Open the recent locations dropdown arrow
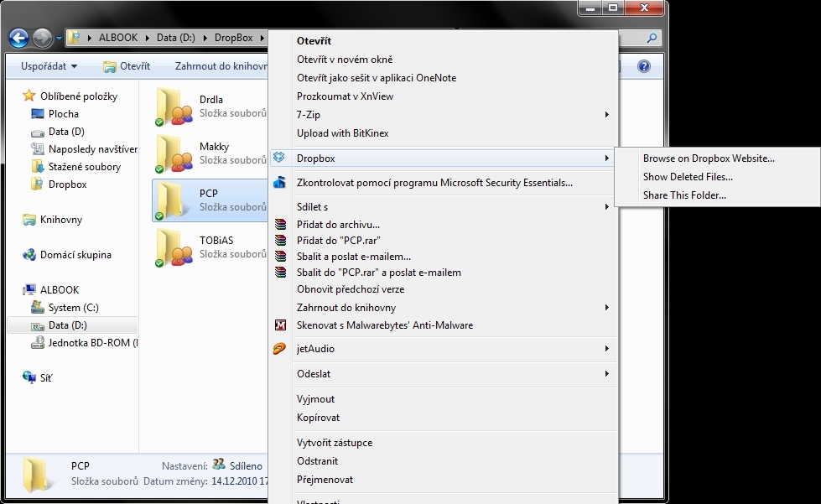Image resolution: width=821 pixels, height=504 pixels. pyautogui.click(x=59, y=39)
